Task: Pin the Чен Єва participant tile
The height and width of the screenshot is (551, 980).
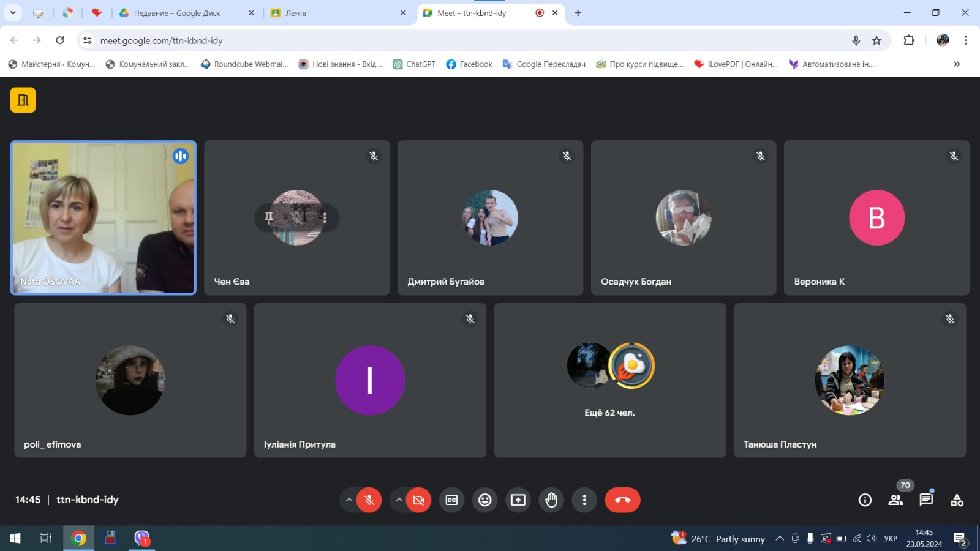Action: [x=269, y=218]
